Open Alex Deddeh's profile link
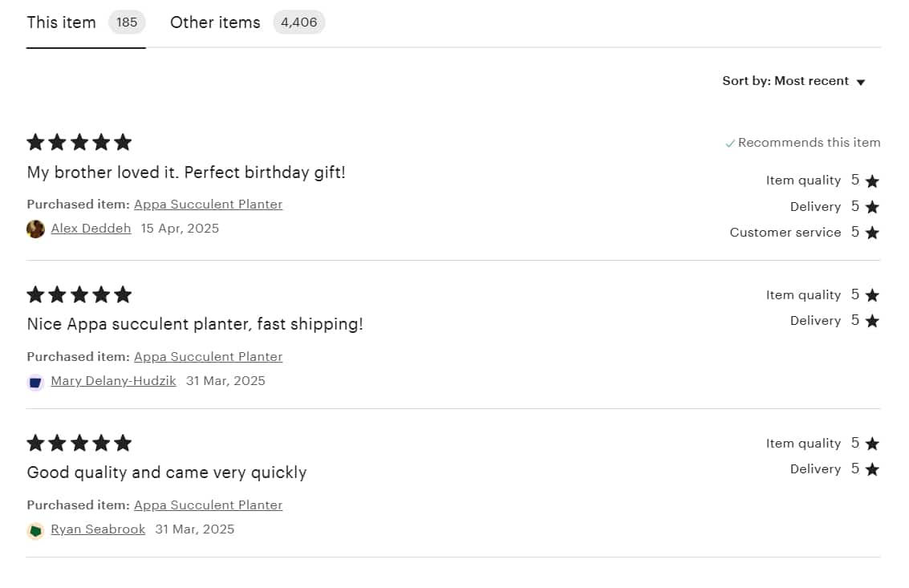Viewport: 909px width, 588px height. click(91, 229)
